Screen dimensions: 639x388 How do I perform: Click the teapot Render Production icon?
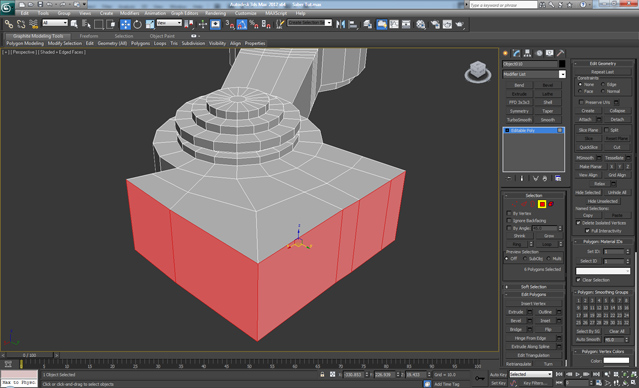pyautogui.click(x=460, y=24)
